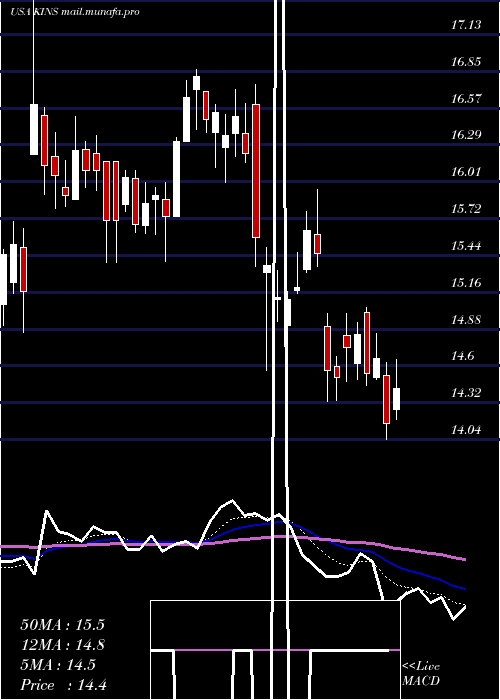
Task: Click the '12MA : 14.8' reading
Action: 62,645
